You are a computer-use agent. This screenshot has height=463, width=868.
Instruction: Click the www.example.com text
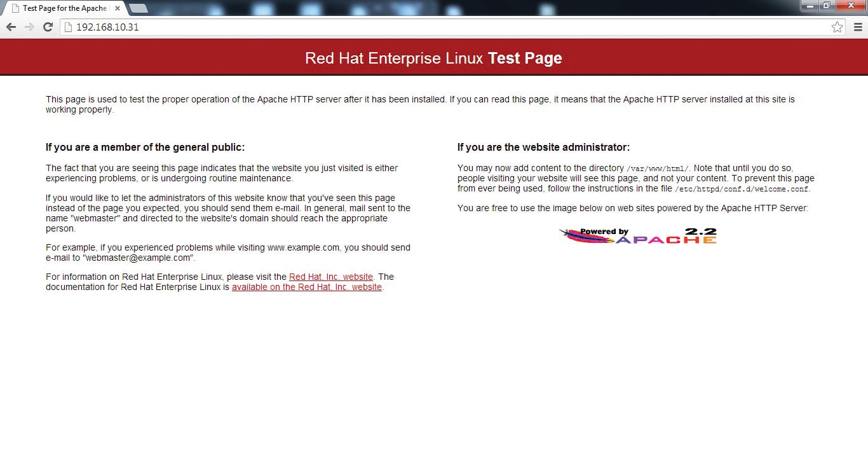point(304,247)
